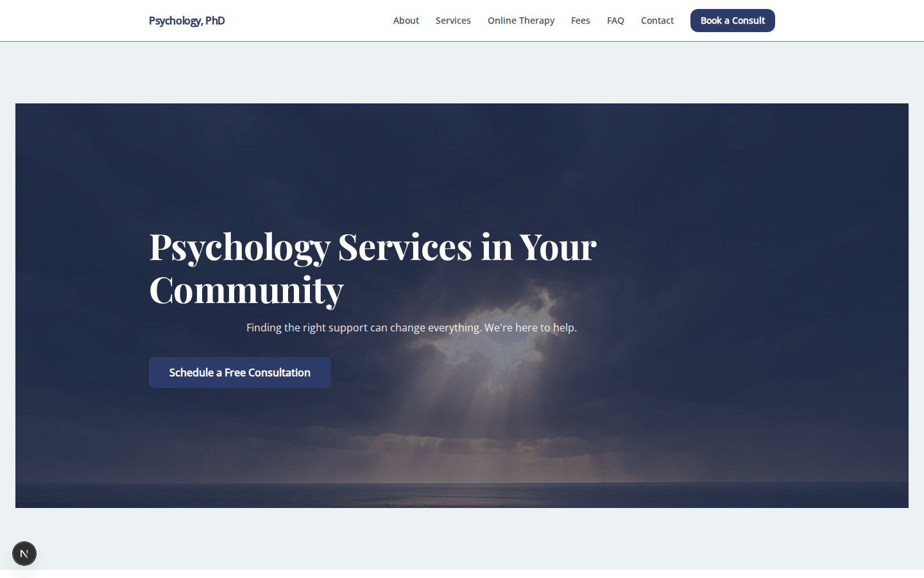The height and width of the screenshot is (578, 924).
Task: Click the light gray band above hero banner
Action: [x=462, y=72]
